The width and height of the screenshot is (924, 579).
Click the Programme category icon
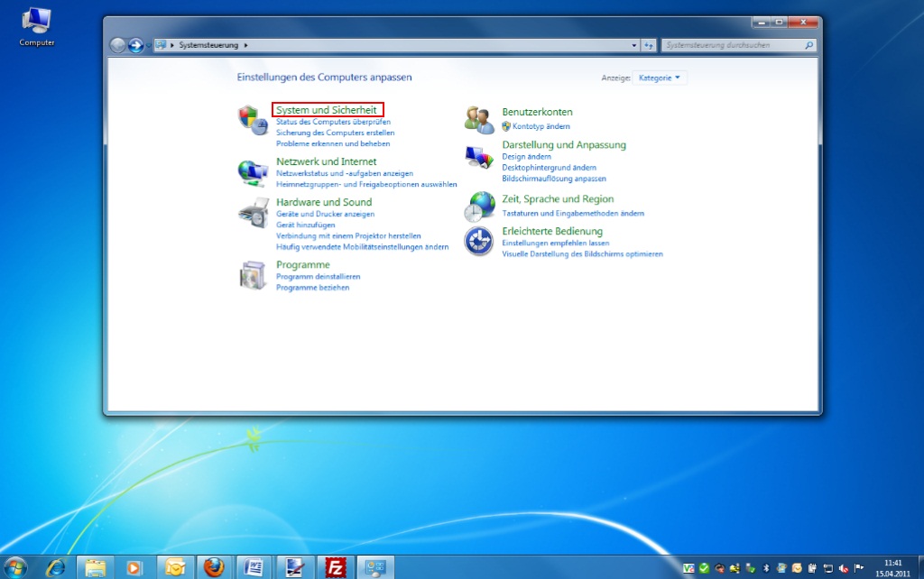253,275
